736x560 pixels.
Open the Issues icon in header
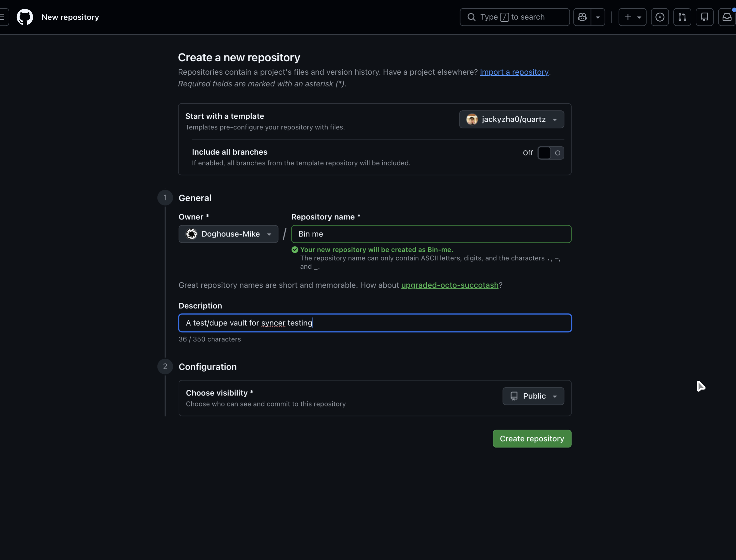coord(660,17)
